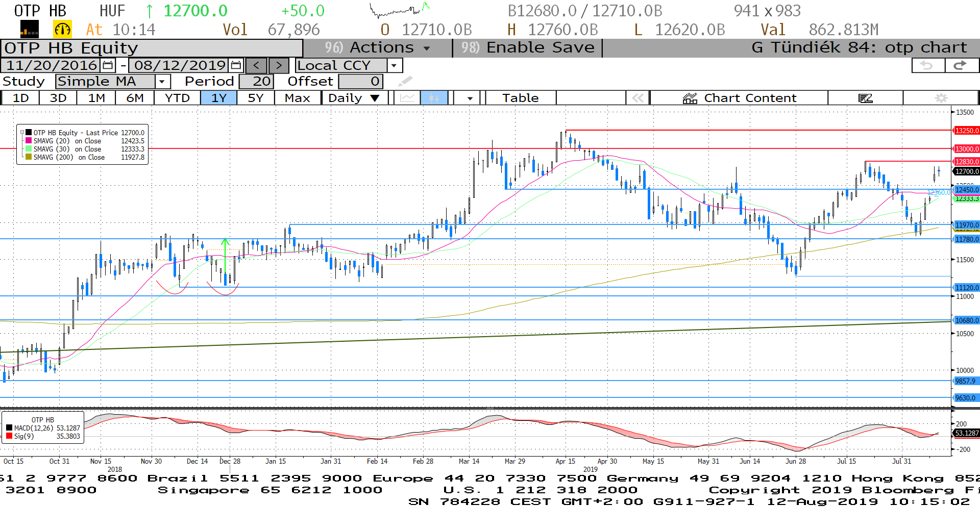980x530 pixels.
Task: Open the end date calendar picker
Action: point(236,65)
